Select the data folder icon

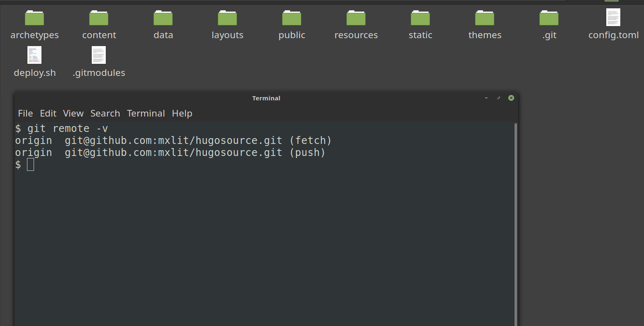[163, 17]
